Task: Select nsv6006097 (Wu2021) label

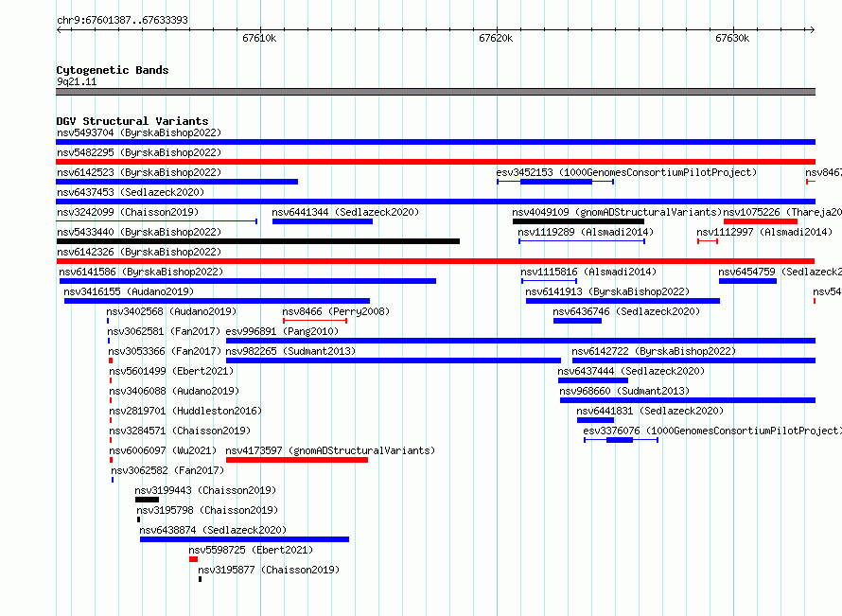Action: (163, 450)
